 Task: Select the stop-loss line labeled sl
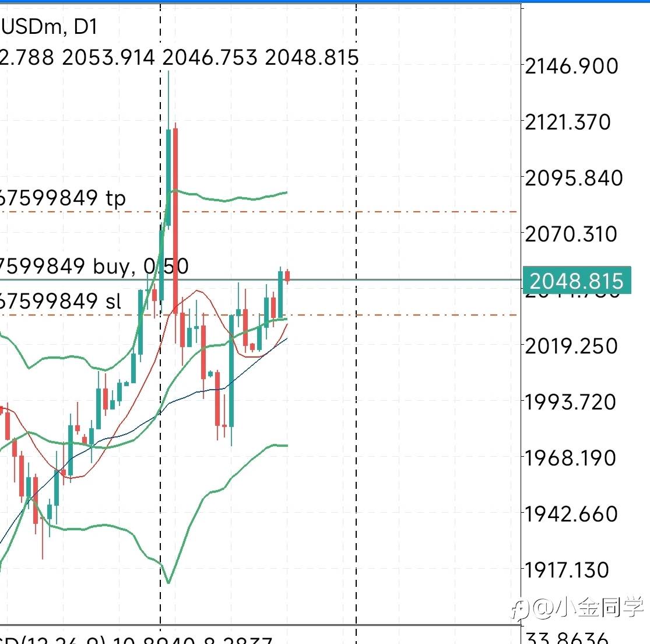[259, 315]
